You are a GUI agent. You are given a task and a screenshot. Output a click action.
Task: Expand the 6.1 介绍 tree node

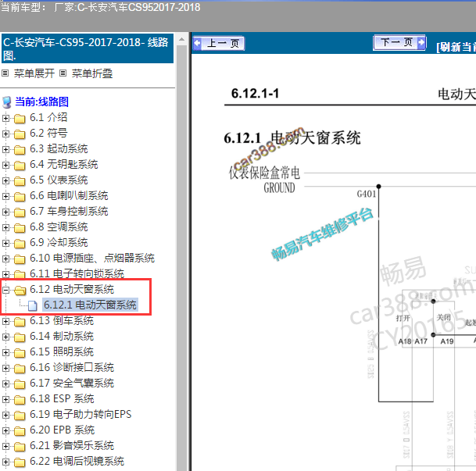5,118
